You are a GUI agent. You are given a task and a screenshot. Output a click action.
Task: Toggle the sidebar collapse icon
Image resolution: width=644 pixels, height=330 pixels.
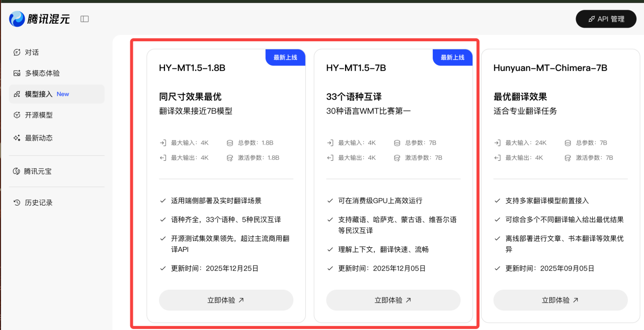click(85, 19)
